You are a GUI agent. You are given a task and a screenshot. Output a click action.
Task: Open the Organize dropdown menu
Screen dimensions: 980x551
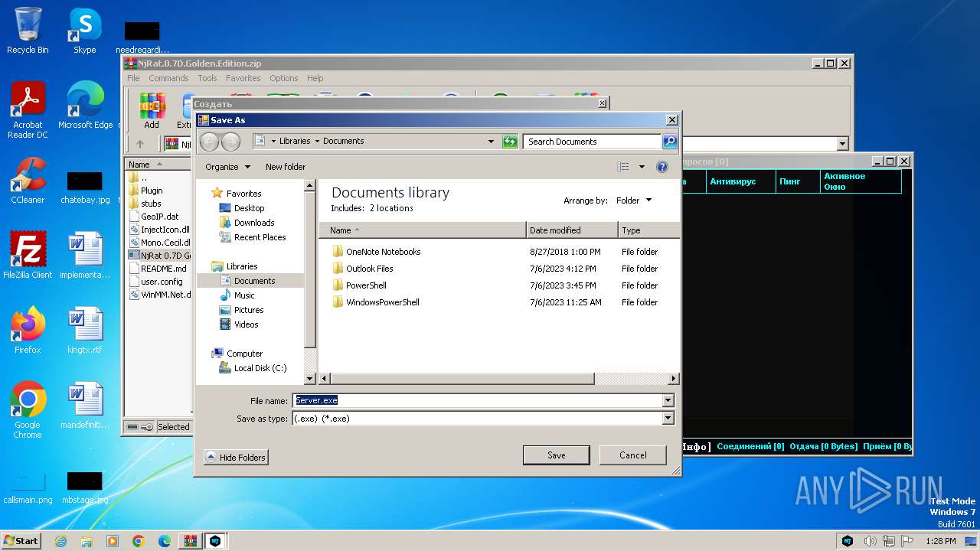click(227, 167)
